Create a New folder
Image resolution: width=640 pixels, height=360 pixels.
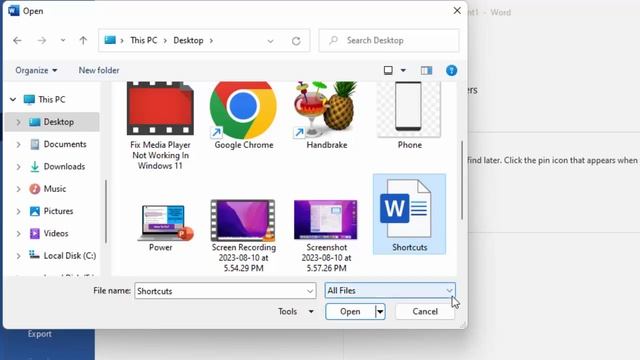point(99,70)
